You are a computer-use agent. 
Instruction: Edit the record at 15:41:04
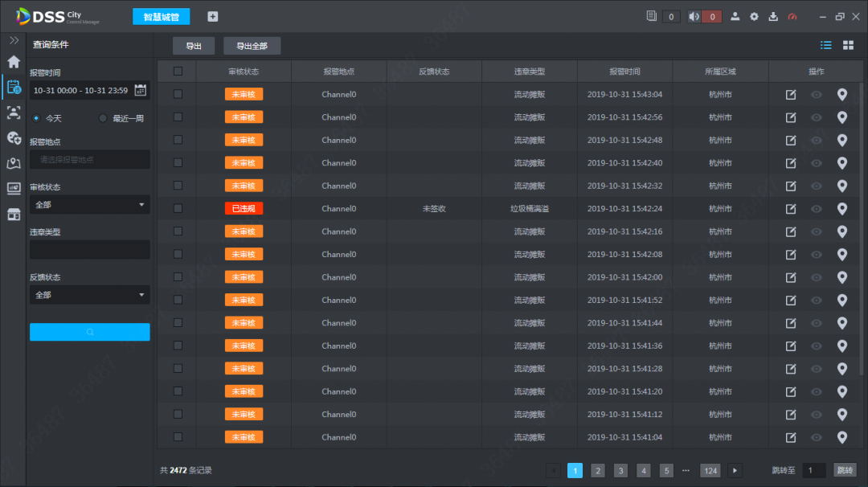pos(791,437)
